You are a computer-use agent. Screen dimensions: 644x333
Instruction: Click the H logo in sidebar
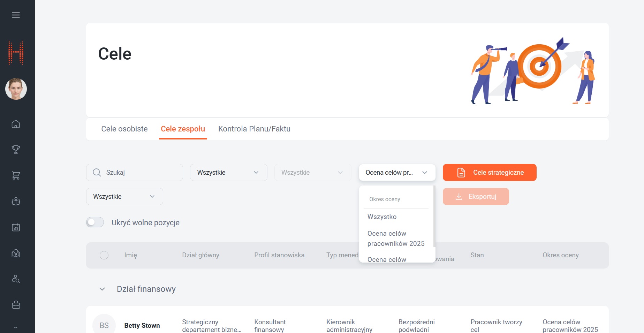[16, 53]
